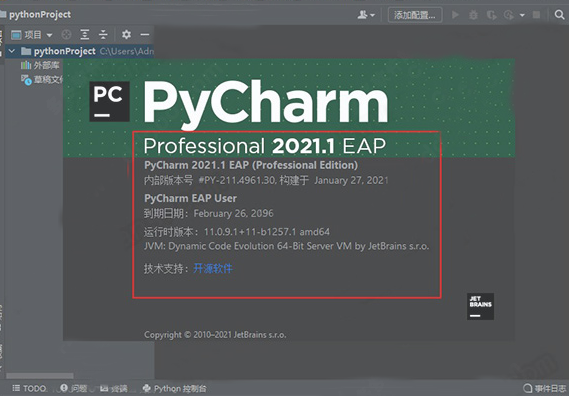Click the 开源软件 link

tap(213, 269)
